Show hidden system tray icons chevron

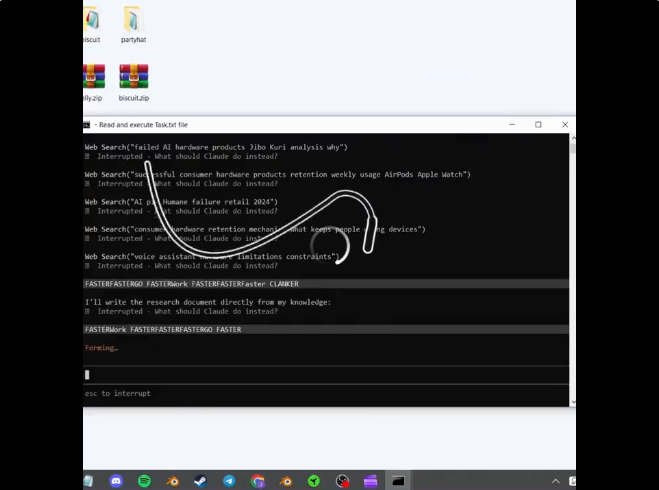tap(556, 481)
